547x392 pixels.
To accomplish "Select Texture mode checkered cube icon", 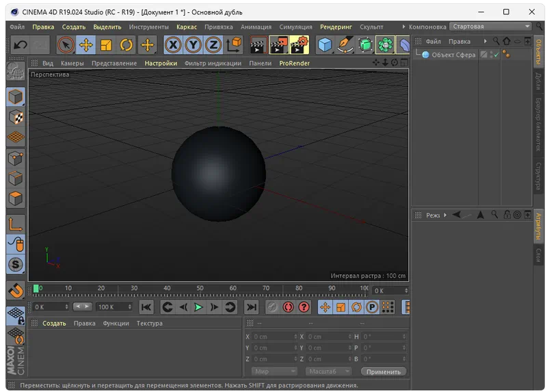I will click(x=16, y=117).
